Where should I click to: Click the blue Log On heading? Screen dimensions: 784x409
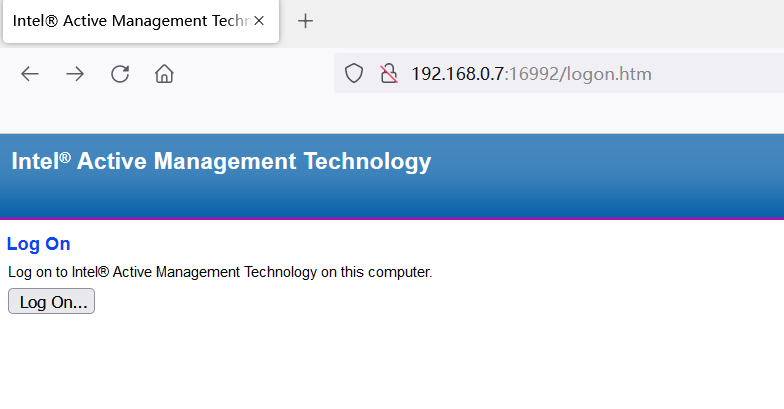click(x=38, y=243)
